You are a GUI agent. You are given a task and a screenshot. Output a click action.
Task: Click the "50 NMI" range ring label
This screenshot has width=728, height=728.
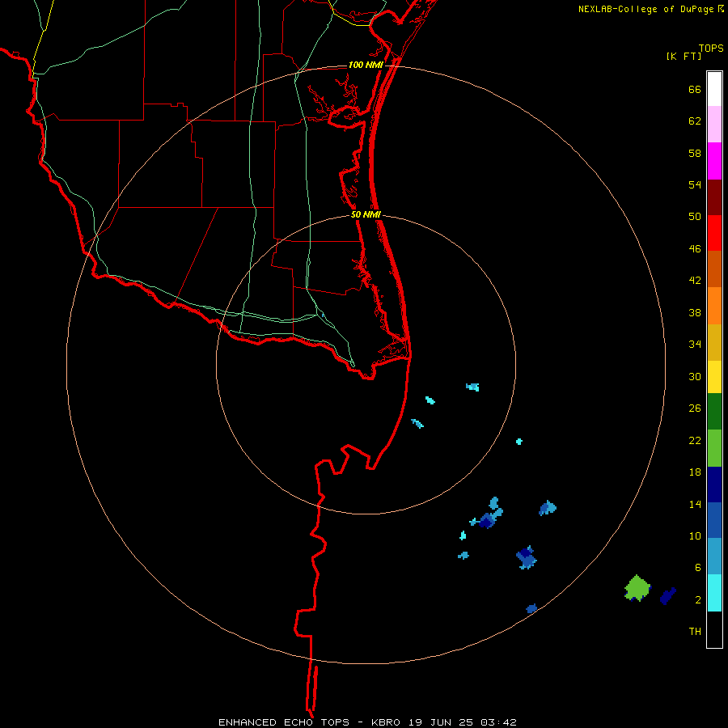click(366, 214)
